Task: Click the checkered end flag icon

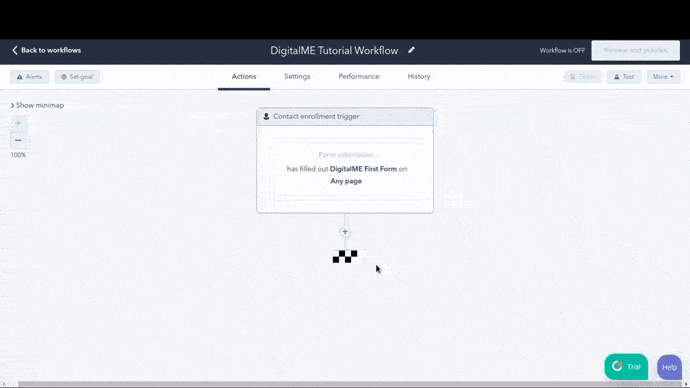Action: coord(345,256)
